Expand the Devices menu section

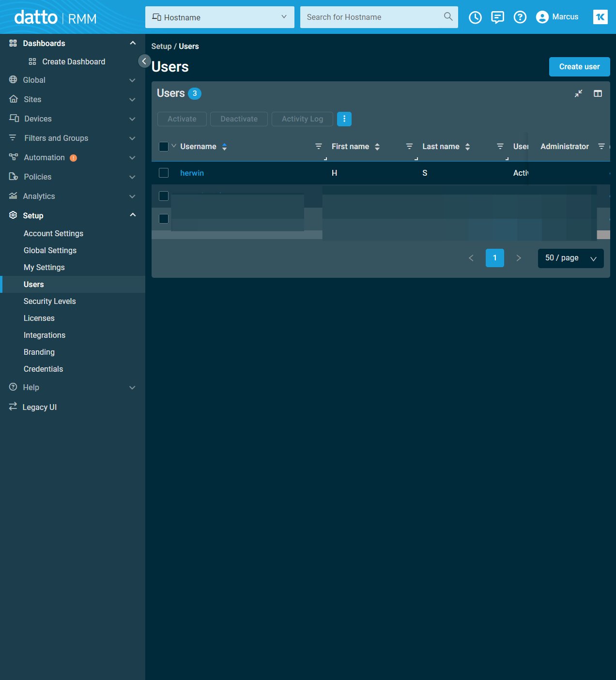click(x=132, y=119)
